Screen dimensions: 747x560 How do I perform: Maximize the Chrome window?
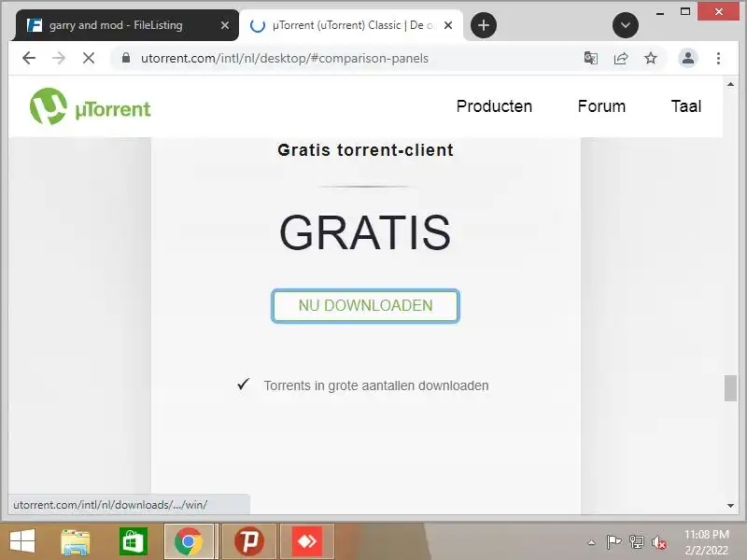[x=685, y=11]
